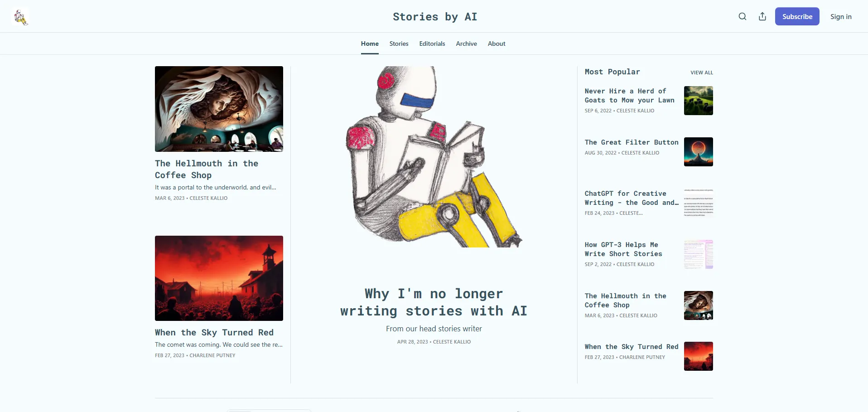868x412 pixels.
Task: Click the goats on lawn thumbnail
Action: coord(698,101)
